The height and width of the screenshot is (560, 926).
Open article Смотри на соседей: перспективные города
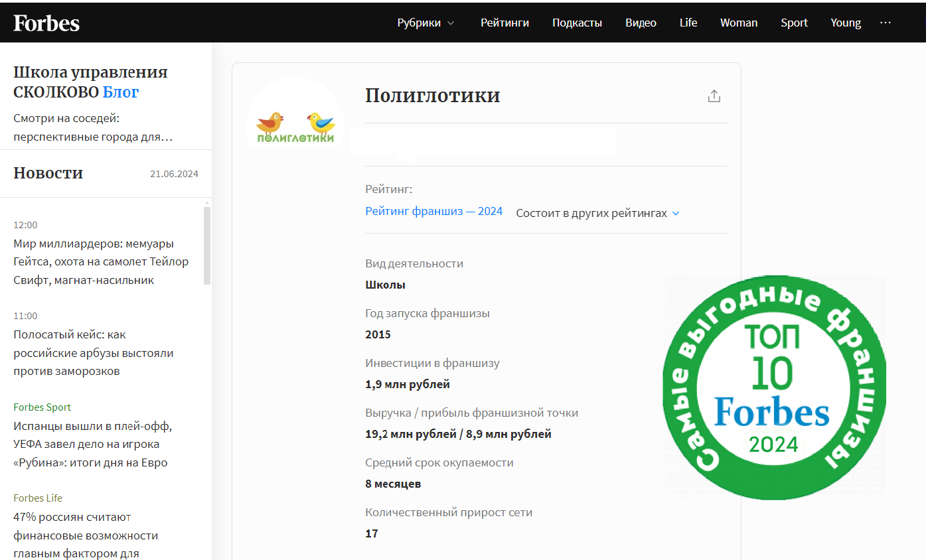(93, 128)
